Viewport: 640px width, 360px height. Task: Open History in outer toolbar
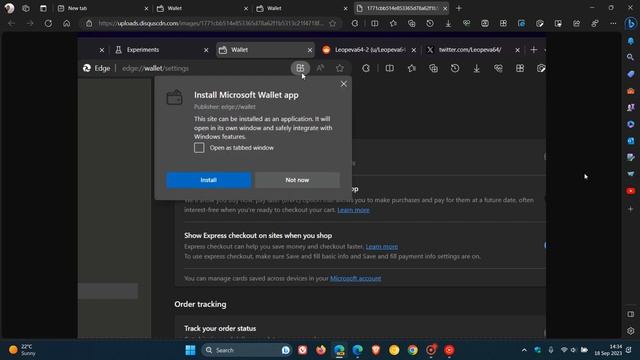430,23
